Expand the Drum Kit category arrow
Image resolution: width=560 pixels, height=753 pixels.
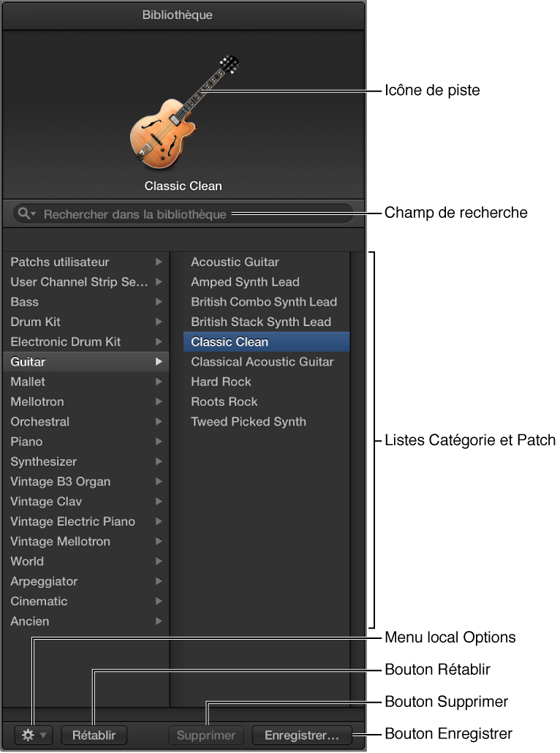tap(158, 322)
